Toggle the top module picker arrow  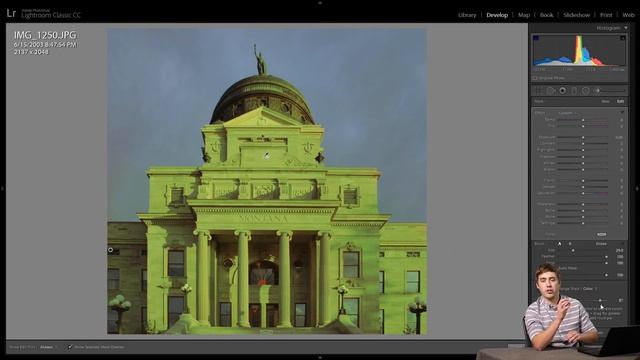click(x=320, y=2)
